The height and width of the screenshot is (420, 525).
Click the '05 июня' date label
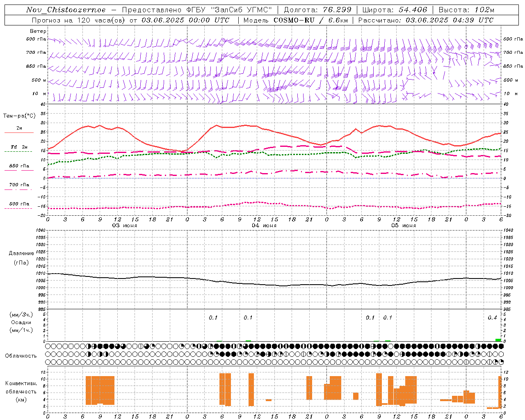[404, 226]
